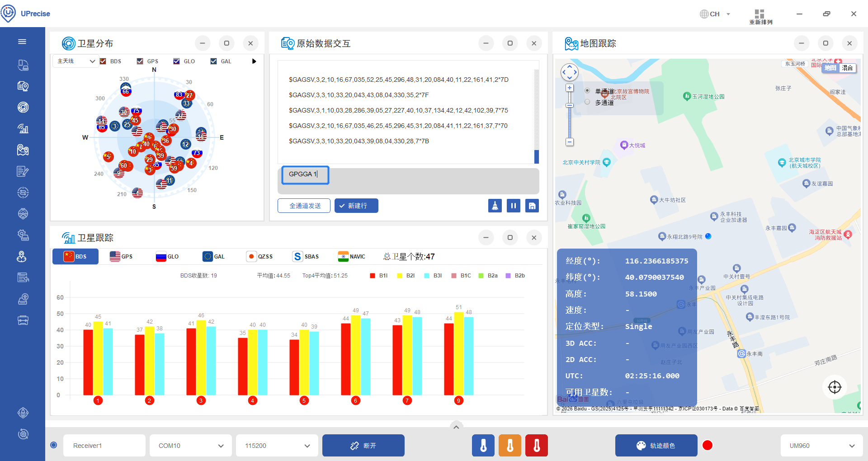
Task: Click the clear broom icon in raw data panel
Action: [495, 206]
